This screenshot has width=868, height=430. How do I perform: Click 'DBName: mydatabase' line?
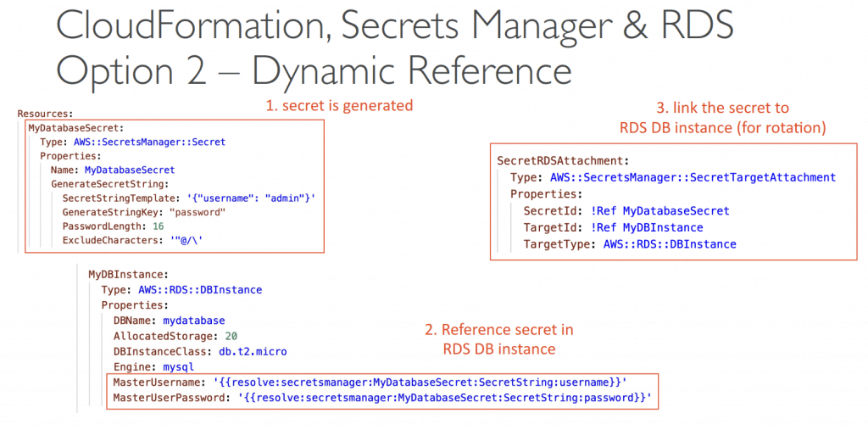click(170, 321)
